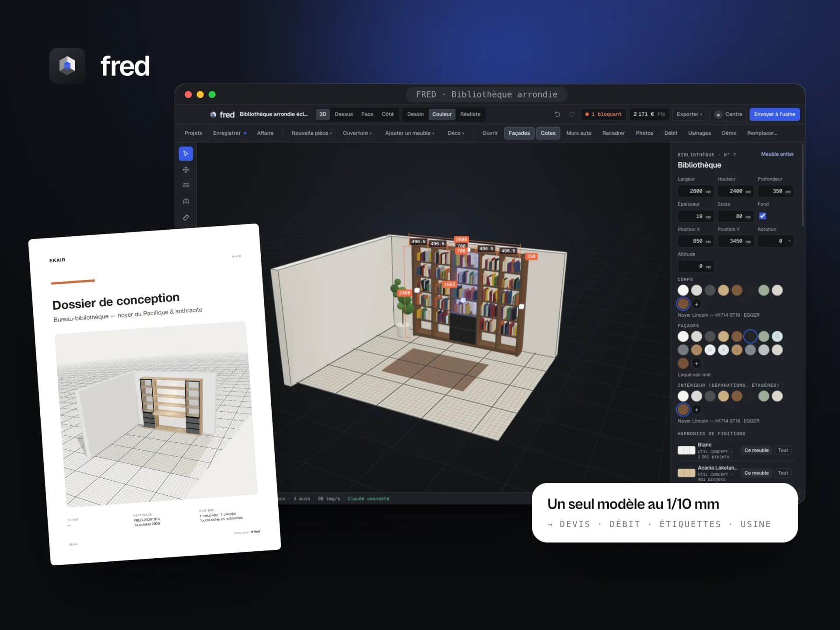Click the Envoyer à l'usine button

[x=774, y=114]
